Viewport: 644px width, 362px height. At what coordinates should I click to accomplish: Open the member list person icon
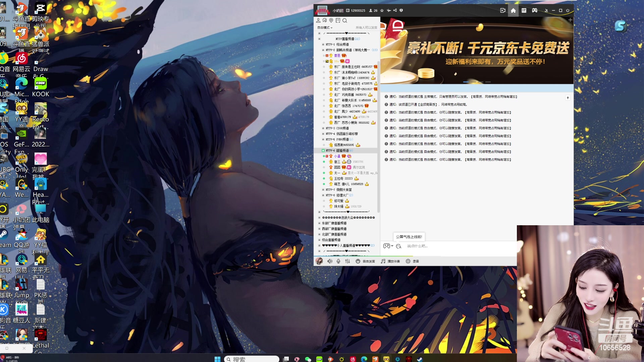point(318,20)
